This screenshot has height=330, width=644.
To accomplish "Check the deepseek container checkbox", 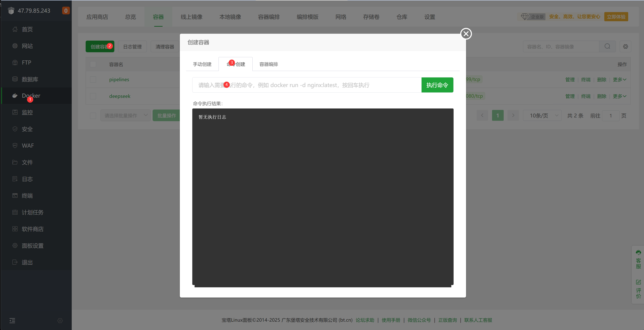I will [93, 96].
